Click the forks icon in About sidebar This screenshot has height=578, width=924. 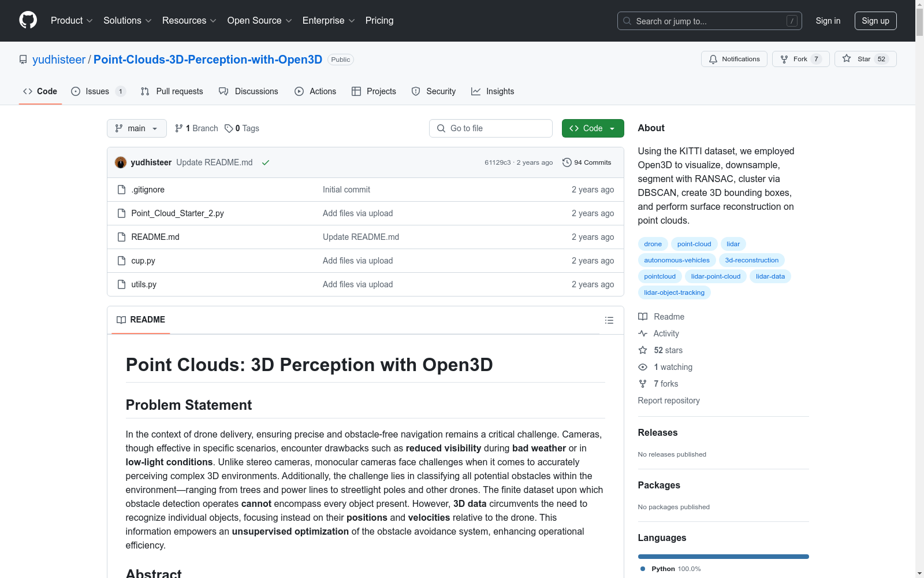[x=643, y=384]
